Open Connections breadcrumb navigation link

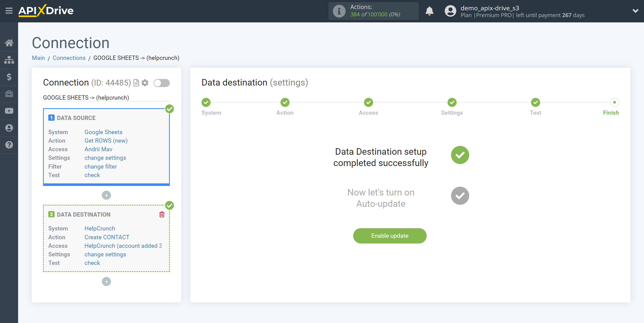pos(69,58)
